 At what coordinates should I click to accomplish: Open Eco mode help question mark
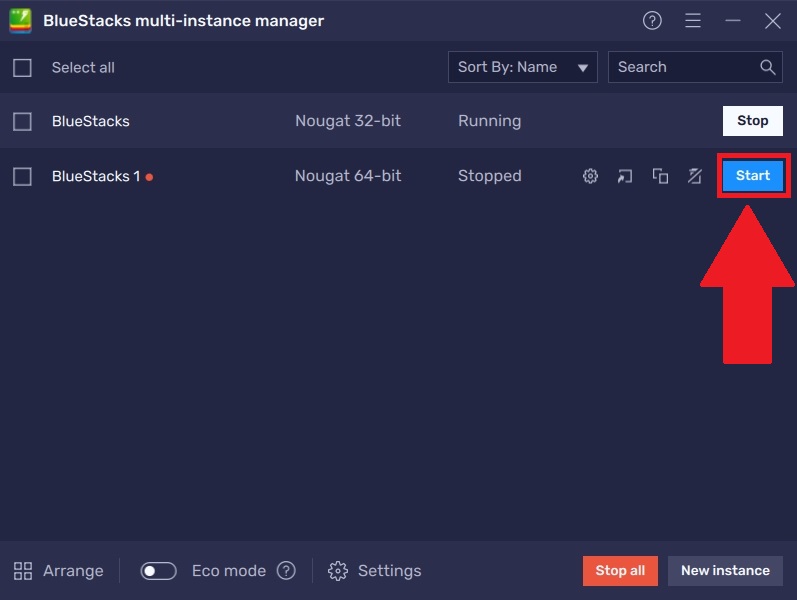[286, 571]
